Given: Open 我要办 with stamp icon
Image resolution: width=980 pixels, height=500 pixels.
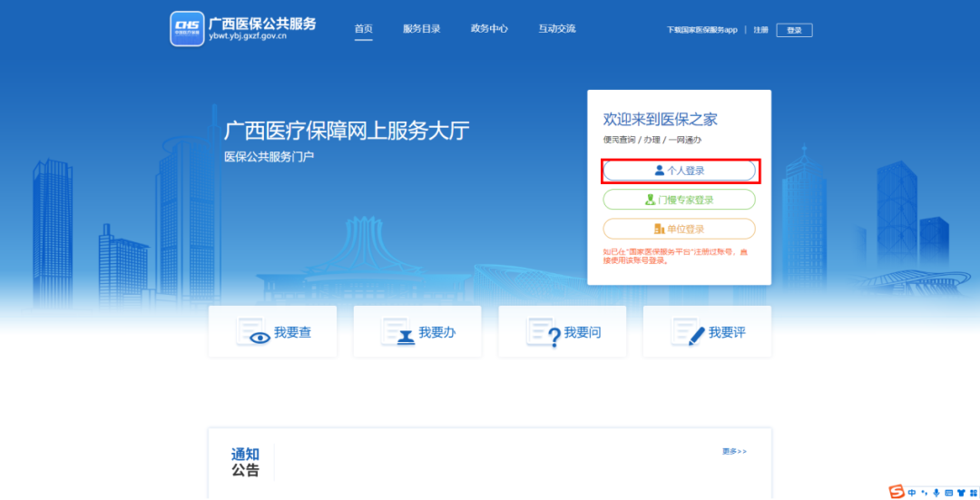Looking at the screenshot, I should click(417, 332).
